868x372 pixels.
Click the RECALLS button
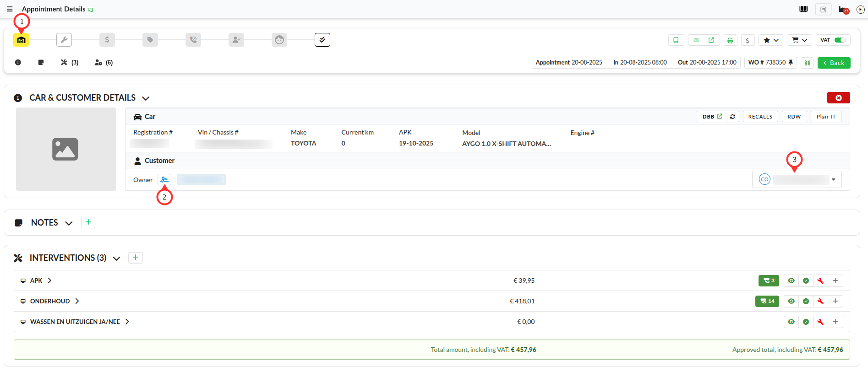click(x=760, y=117)
